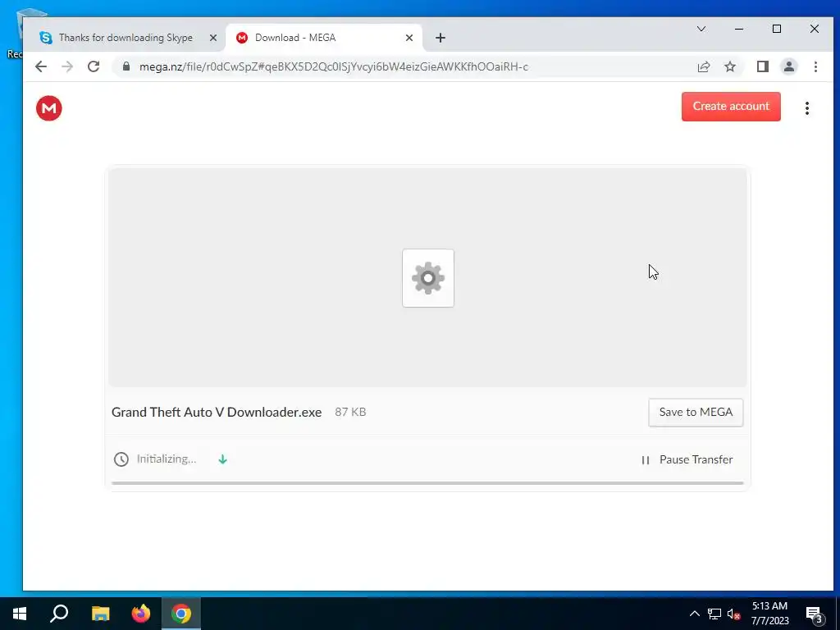
Task: Toggle Chrome side panel
Action: (x=763, y=66)
